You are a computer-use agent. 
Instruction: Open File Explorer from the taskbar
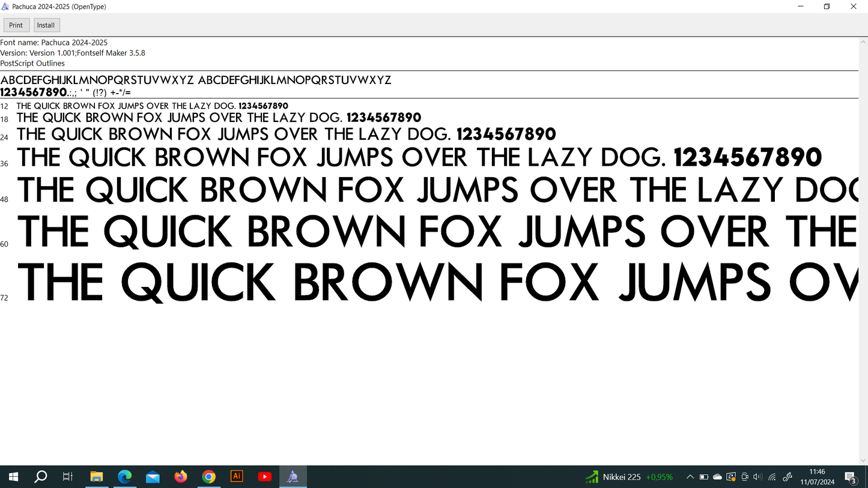click(x=97, y=477)
